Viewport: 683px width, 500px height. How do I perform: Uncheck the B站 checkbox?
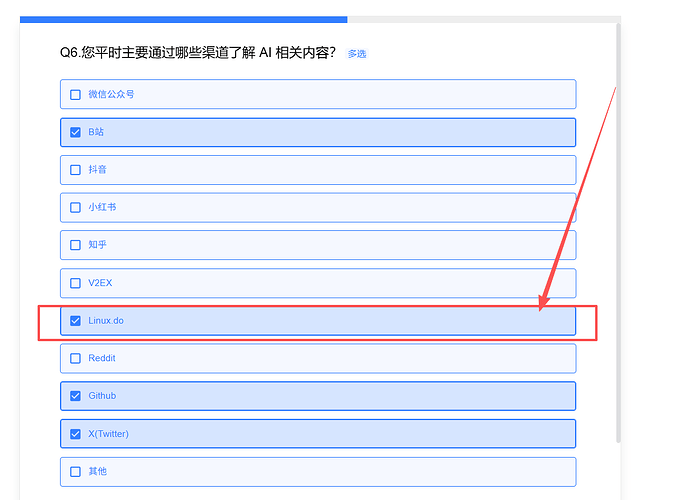click(x=75, y=132)
